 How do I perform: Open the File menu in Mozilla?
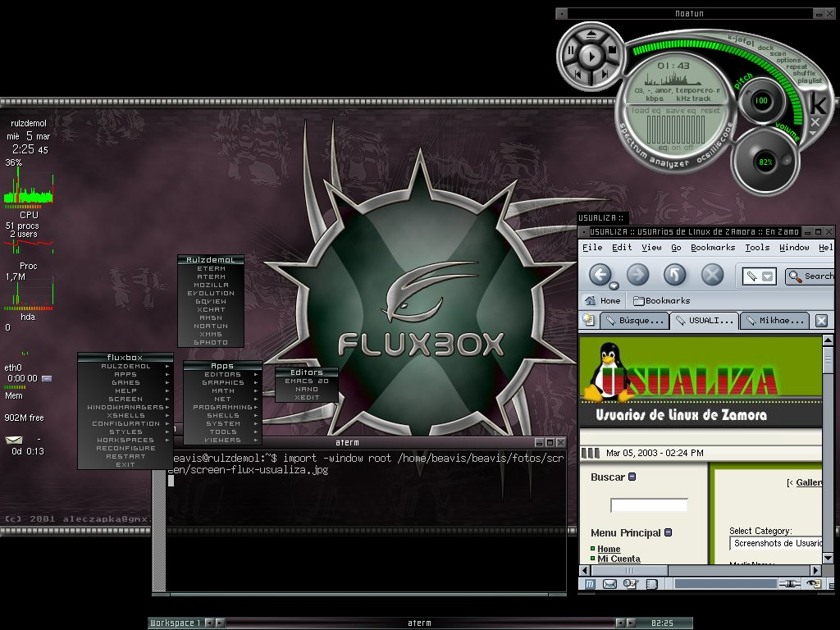coord(592,247)
